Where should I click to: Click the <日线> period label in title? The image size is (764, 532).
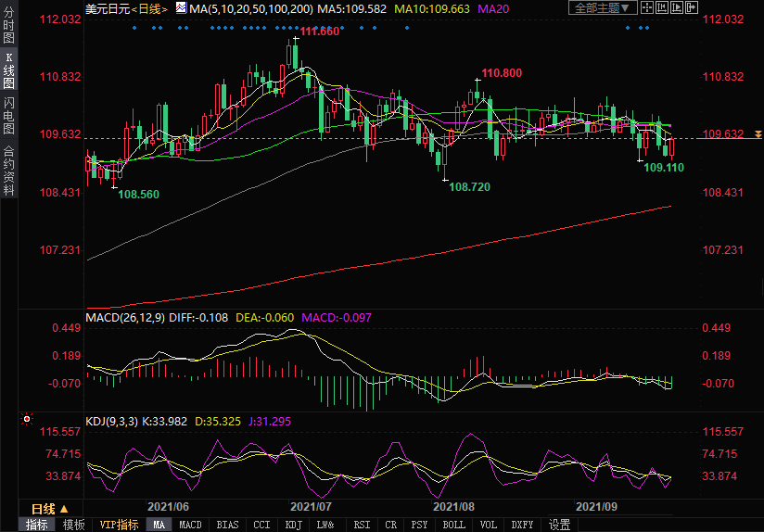(149, 8)
